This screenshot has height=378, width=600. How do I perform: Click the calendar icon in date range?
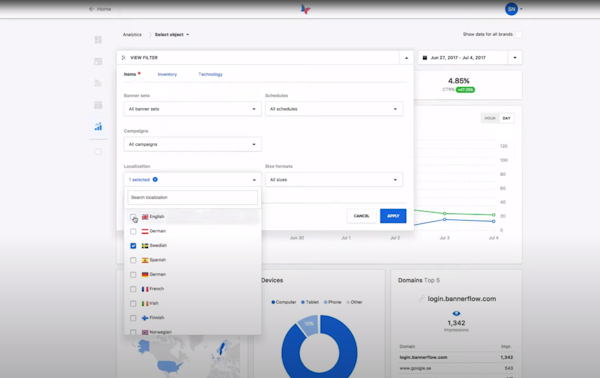pyautogui.click(x=425, y=58)
